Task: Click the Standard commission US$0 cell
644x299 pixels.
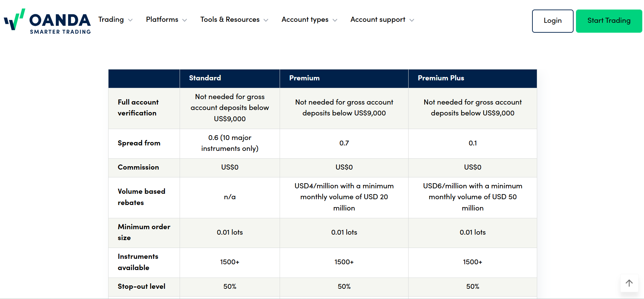Action: (x=230, y=167)
